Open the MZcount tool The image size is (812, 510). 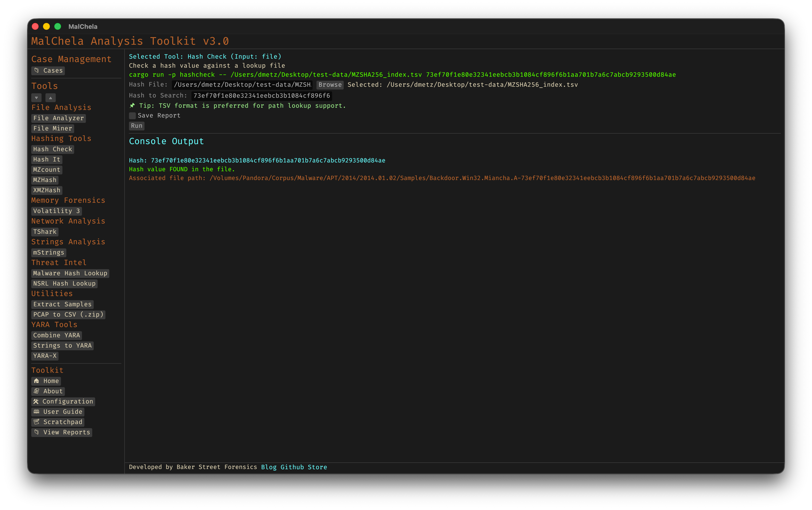point(47,170)
